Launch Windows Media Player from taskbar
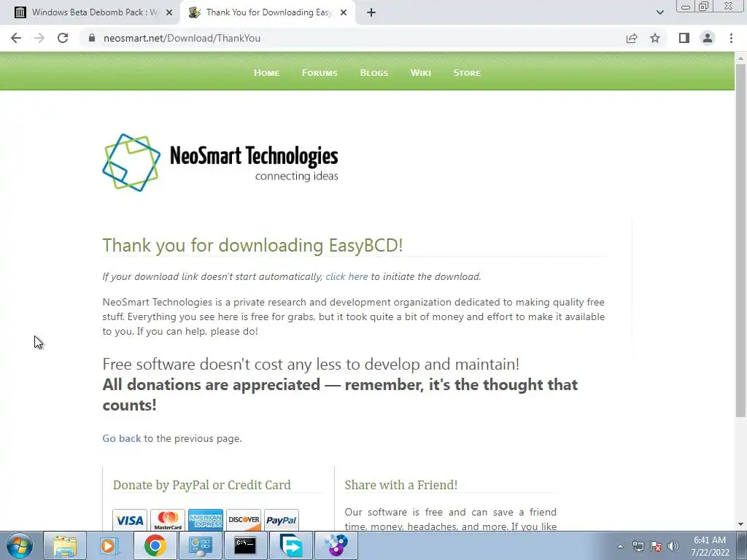The height and width of the screenshot is (560, 747). click(109, 545)
